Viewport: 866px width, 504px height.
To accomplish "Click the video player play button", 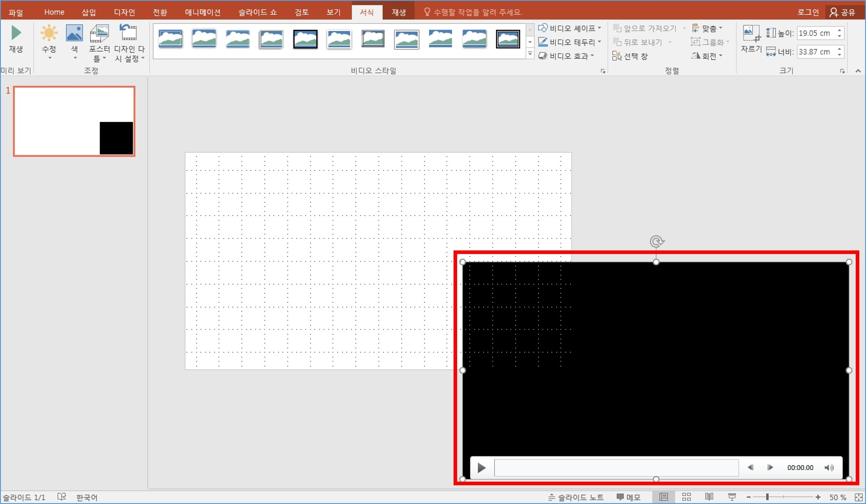I will pyautogui.click(x=481, y=467).
